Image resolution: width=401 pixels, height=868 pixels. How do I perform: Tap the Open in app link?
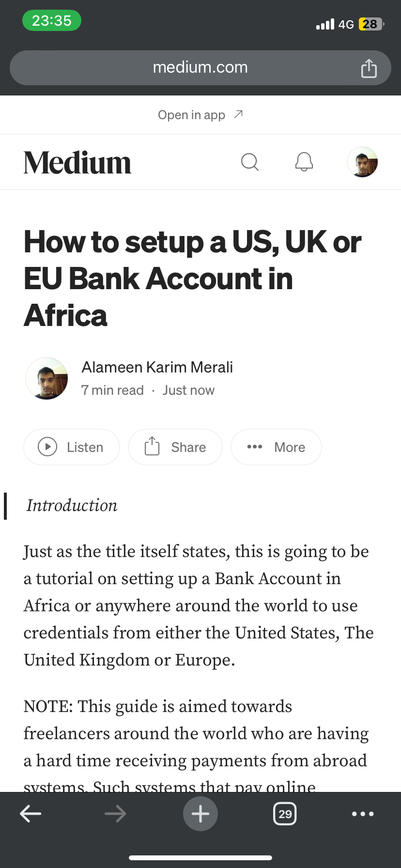(x=200, y=115)
